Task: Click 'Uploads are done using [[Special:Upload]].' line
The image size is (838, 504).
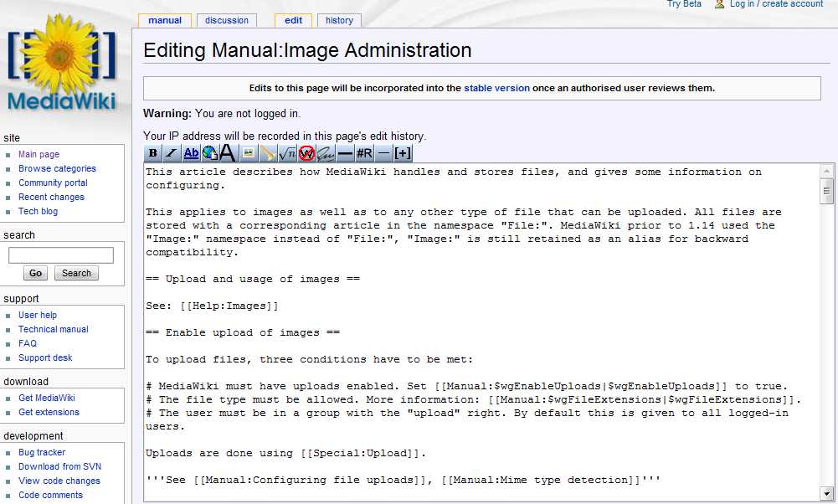Action: click(286, 453)
